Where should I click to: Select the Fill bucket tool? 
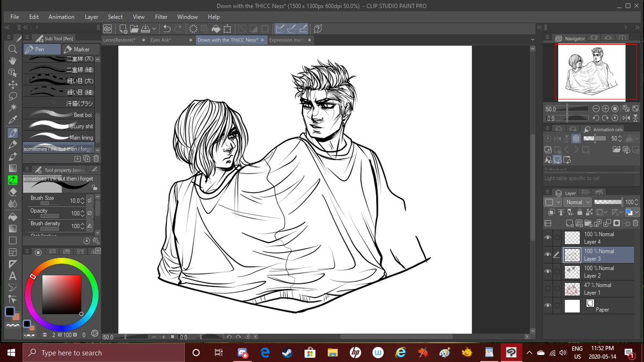(13, 216)
